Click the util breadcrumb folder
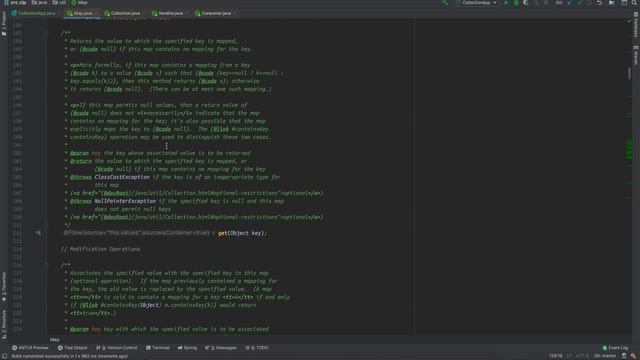The height and width of the screenshot is (360, 640). (59, 2)
